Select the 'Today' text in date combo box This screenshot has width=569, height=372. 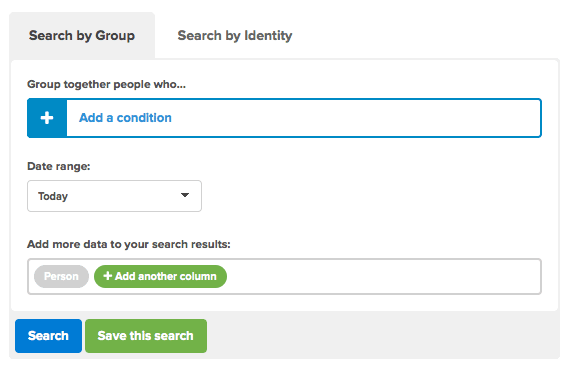point(53,196)
